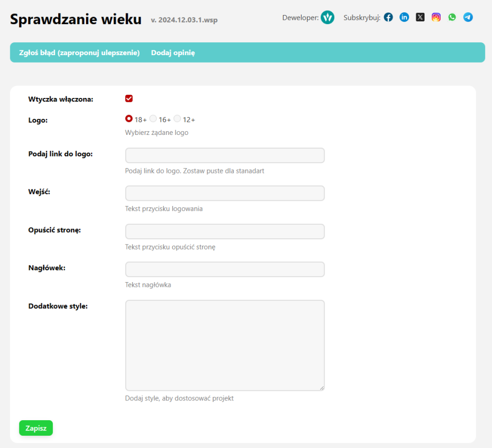Screen dimensions: 492x448
Task: Select the 12+ logo option
Action: coord(177,119)
